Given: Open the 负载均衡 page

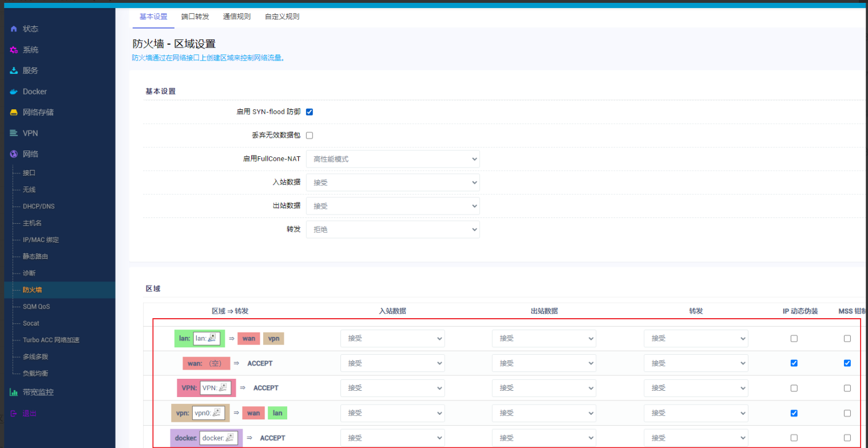Looking at the screenshot, I should [35, 373].
